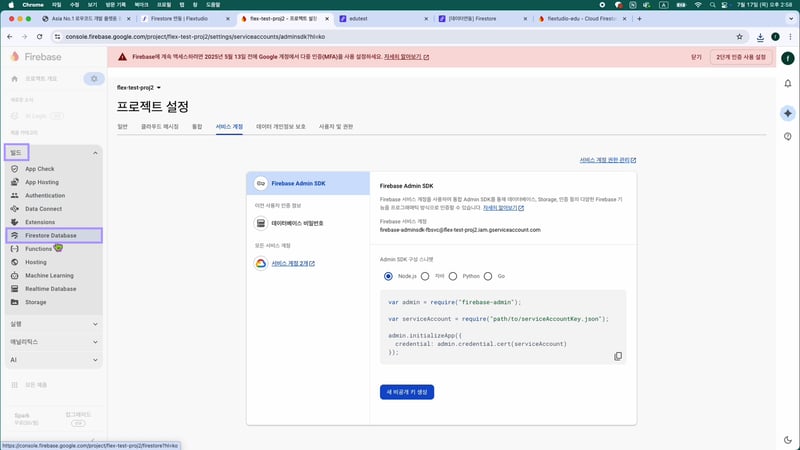The image size is (800, 450).
Task: Click the 새 비공개 키 생성 button
Action: tap(407, 392)
